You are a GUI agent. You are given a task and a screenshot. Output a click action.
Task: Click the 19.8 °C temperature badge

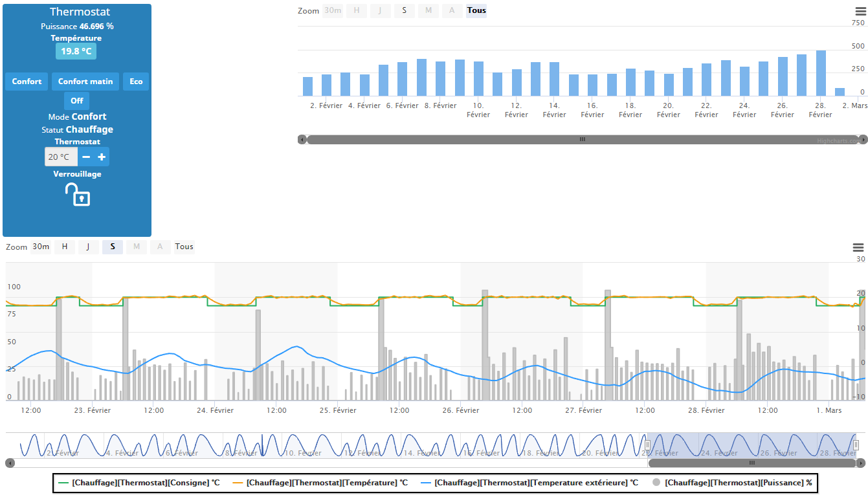pos(76,51)
